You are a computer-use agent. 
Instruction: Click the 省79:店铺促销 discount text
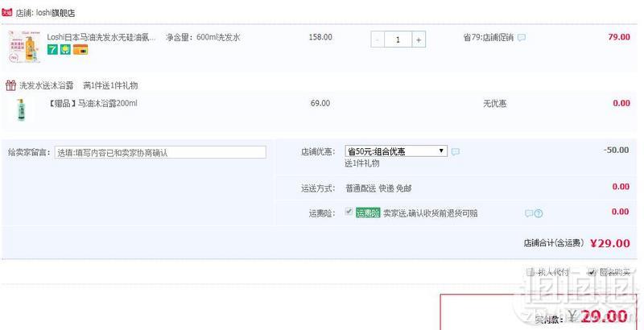click(x=489, y=37)
